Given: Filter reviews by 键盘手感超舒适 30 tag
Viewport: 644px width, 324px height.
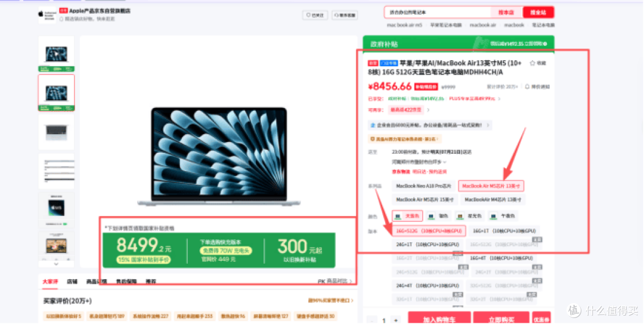Looking at the screenshot, I should (315, 316).
